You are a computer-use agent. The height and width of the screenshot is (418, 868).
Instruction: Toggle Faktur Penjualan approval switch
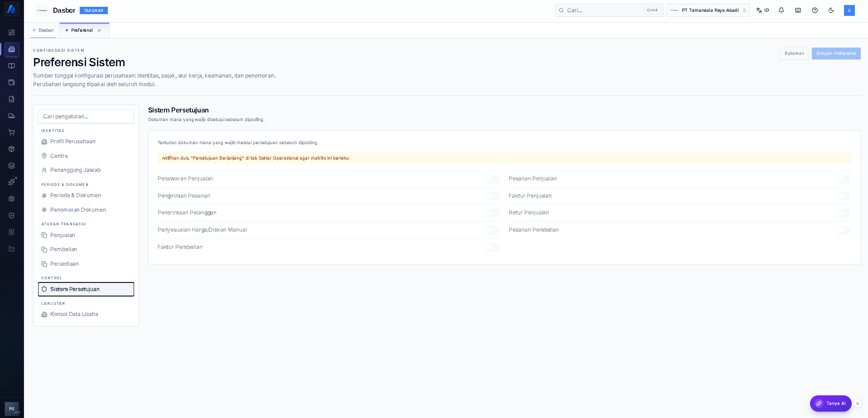point(844,196)
